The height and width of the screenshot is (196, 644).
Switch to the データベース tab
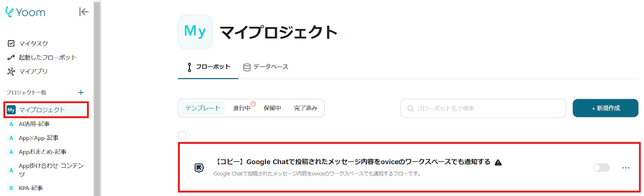pyautogui.click(x=266, y=67)
